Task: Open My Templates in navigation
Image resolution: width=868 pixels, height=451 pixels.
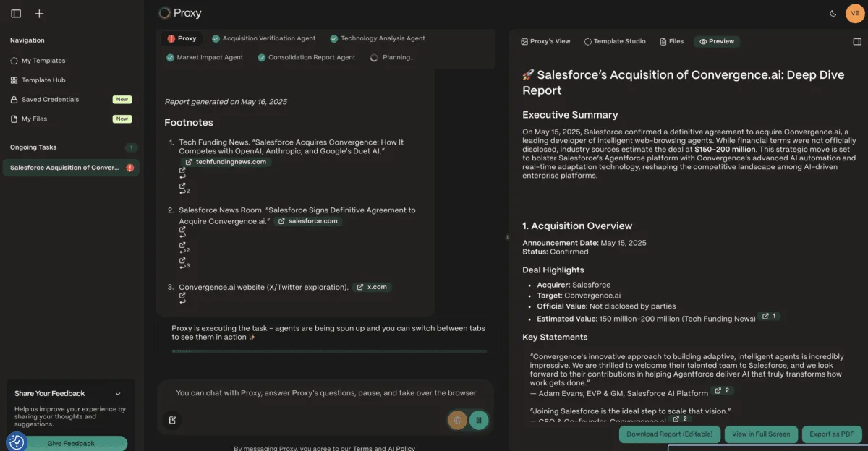Action: pos(43,61)
